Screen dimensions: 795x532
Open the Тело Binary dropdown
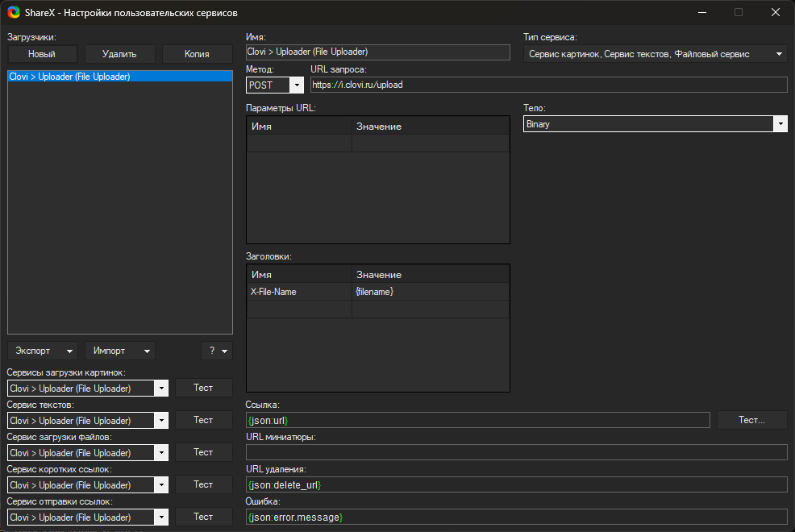[x=655, y=124]
